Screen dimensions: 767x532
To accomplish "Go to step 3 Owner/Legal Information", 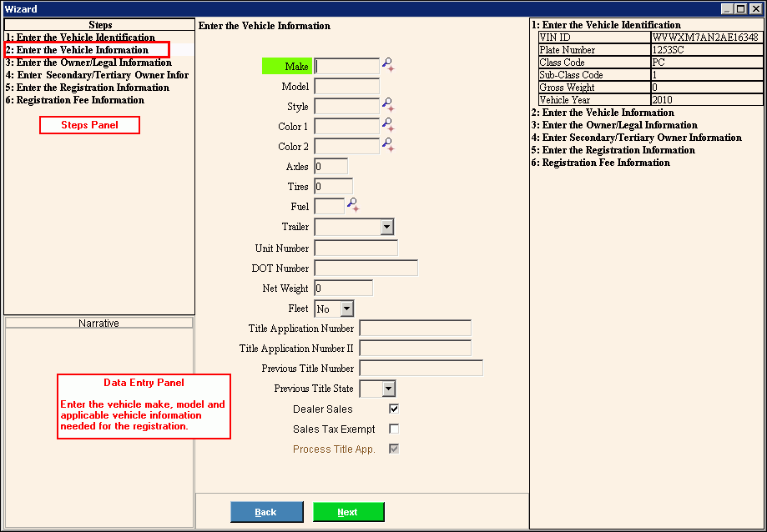I will tap(88, 63).
